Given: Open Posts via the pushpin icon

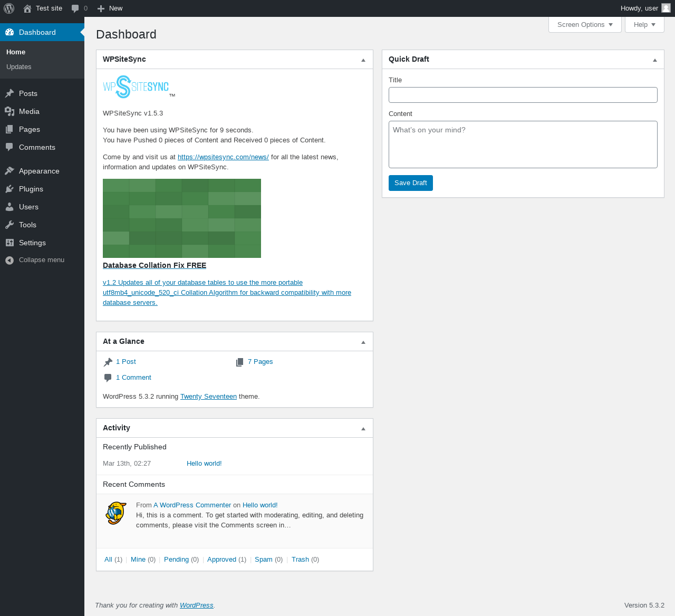Looking at the screenshot, I should pos(9,93).
